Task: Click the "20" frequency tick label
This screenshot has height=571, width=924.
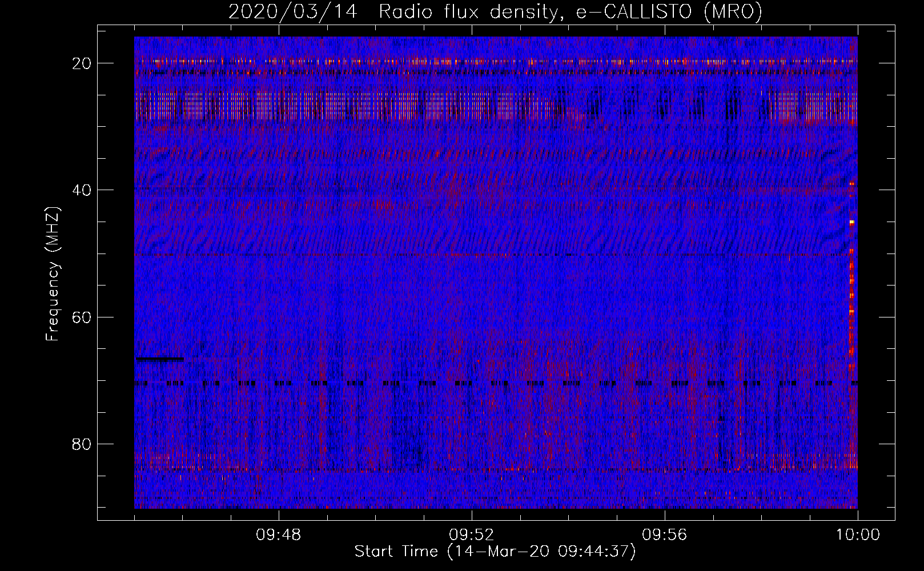Action: (x=82, y=63)
